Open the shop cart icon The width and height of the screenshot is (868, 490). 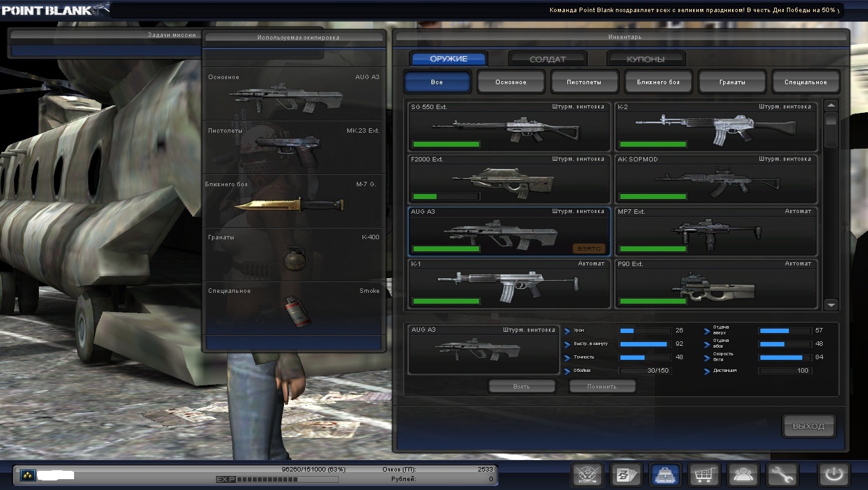click(x=705, y=475)
